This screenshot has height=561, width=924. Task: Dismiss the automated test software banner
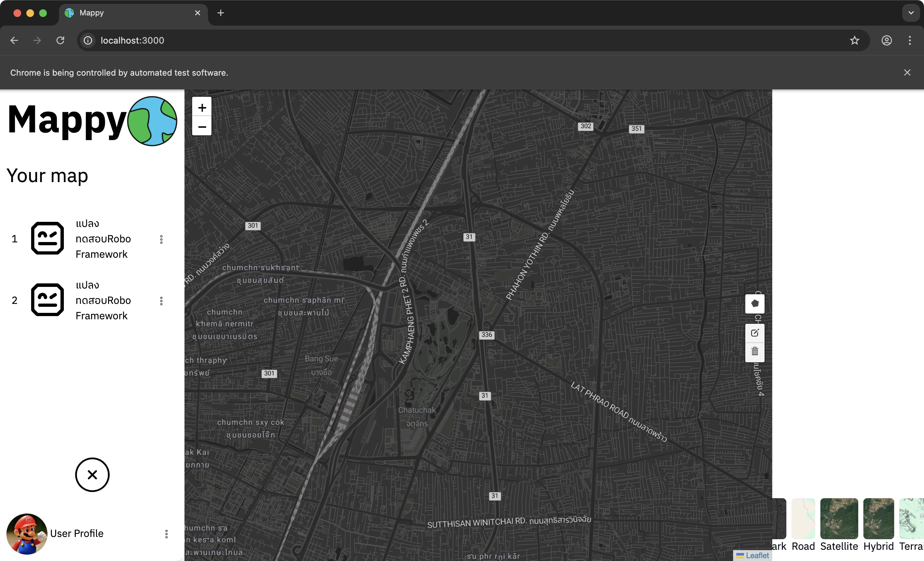point(907,72)
